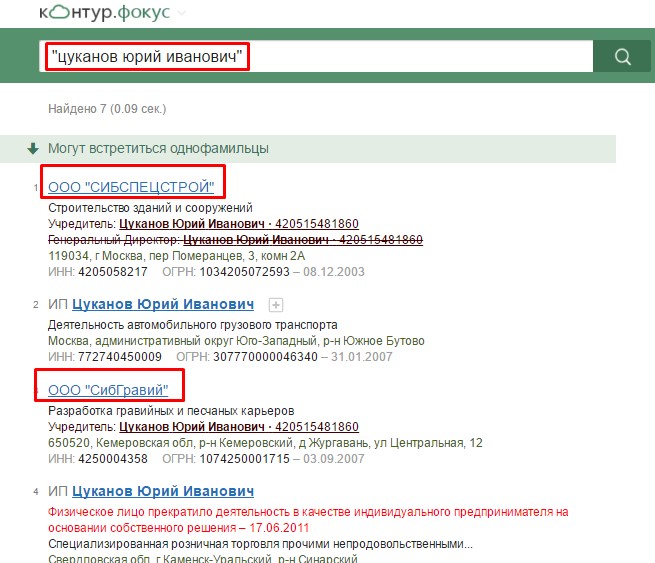Select ИНН value 4205058217
The height and width of the screenshot is (563, 655).
coord(113,272)
